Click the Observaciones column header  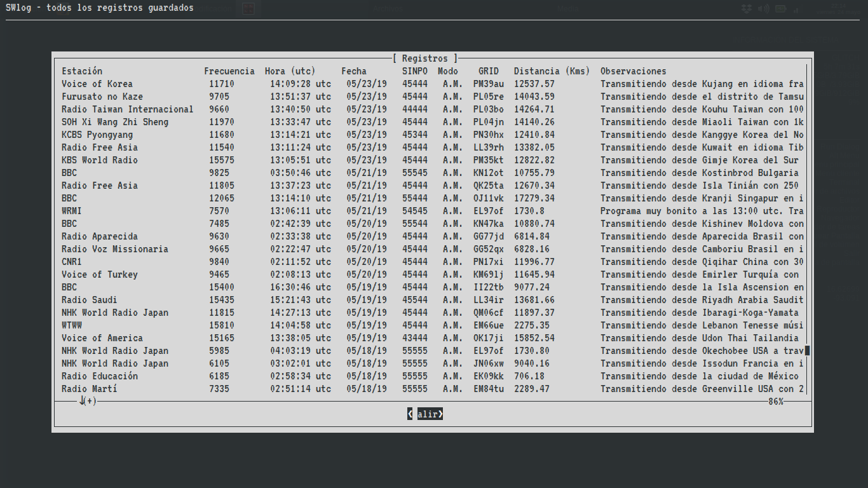click(x=634, y=71)
